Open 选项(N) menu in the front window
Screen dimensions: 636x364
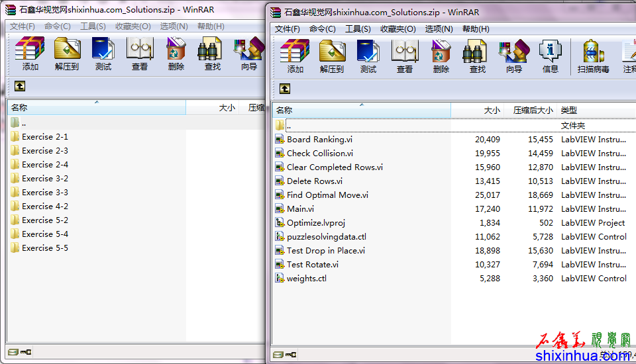(x=439, y=29)
